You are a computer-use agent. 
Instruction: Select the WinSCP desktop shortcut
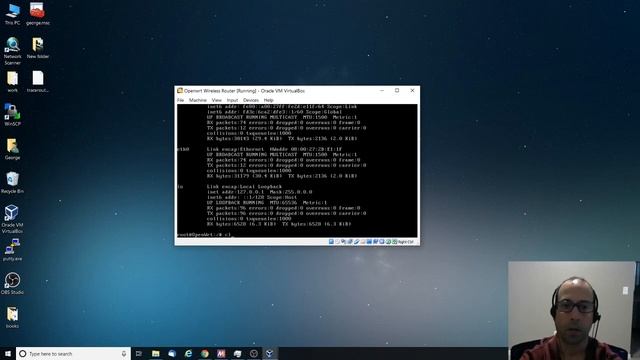pos(12,115)
